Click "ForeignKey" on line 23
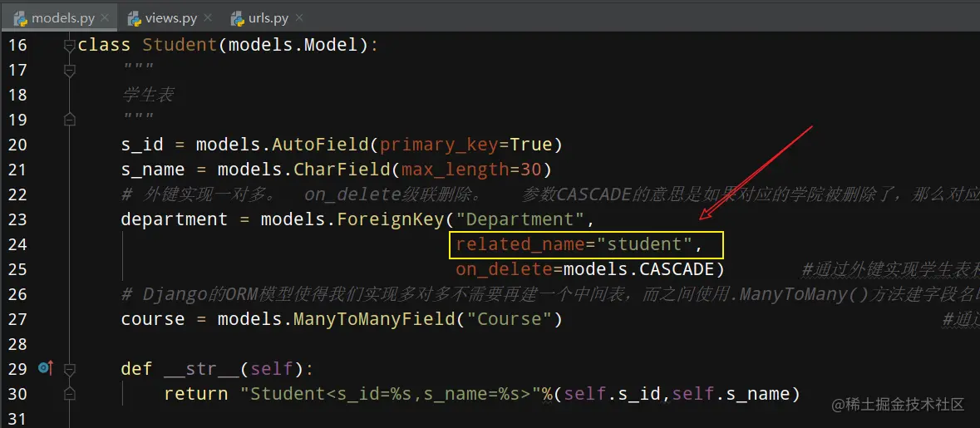 (x=389, y=219)
